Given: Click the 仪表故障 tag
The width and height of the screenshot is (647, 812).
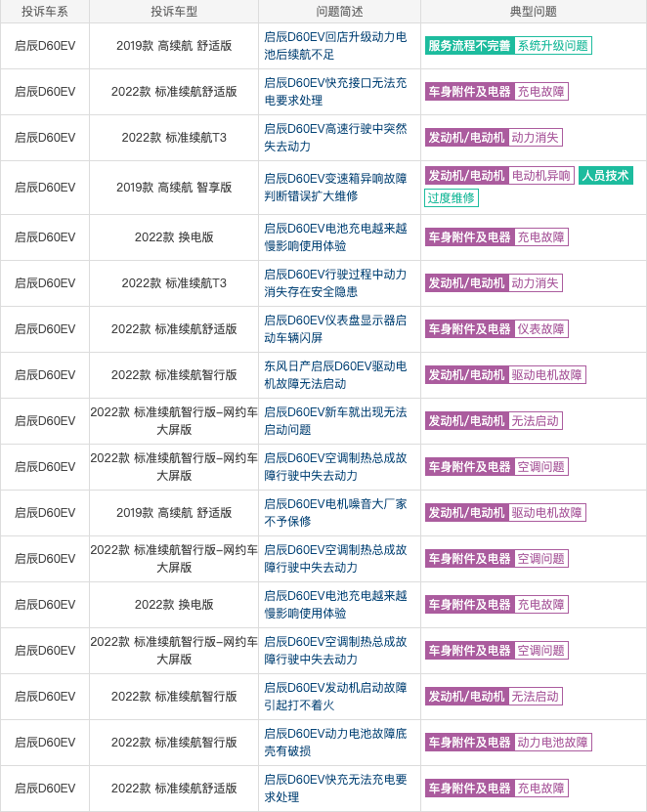Looking at the screenshot, I should [540, 329].
